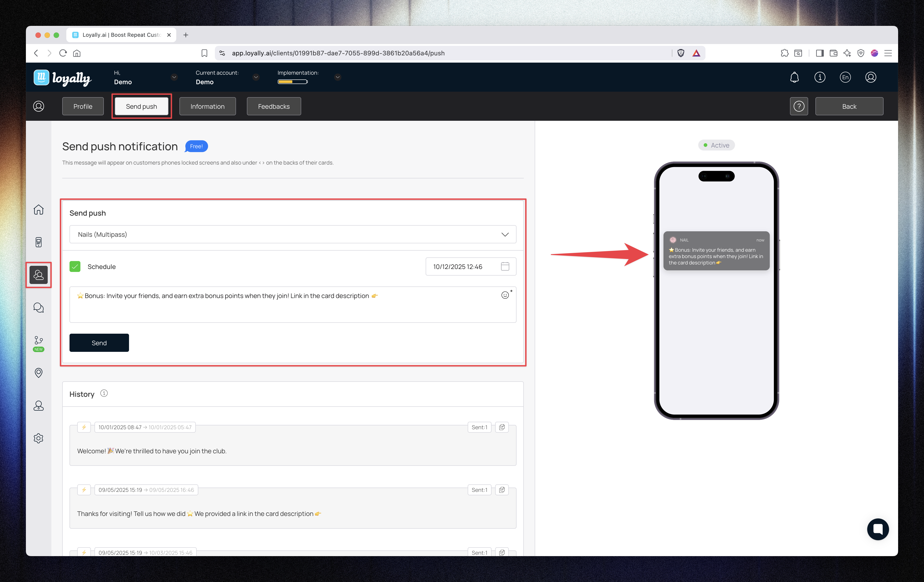Click the emoji picker smiley icon

coord(505,295)
